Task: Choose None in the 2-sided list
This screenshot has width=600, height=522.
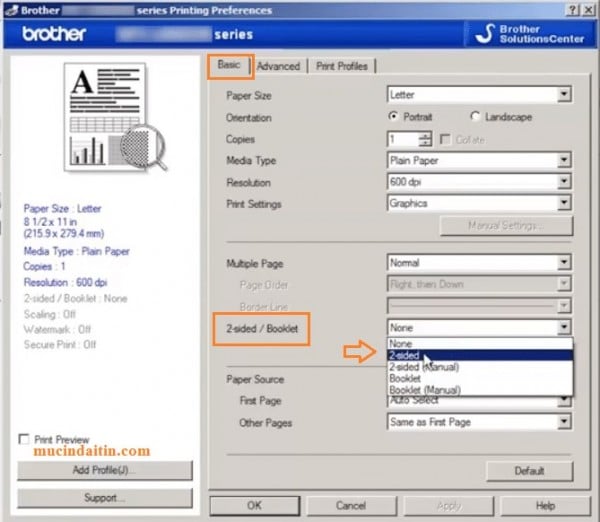Action: click(x=480, y=344)
